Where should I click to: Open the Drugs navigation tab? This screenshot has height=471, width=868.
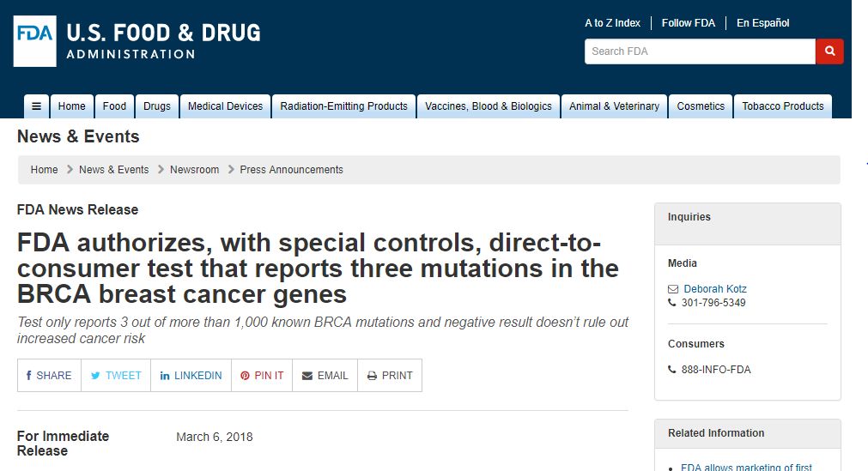tap(157, 106)
